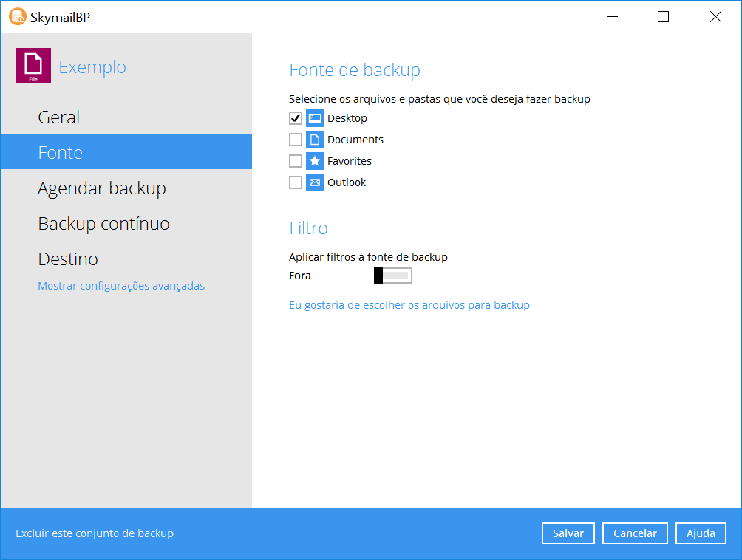Turn on the backup source filter switch
The width and height of the screenshot is (742, 560).
392,276
